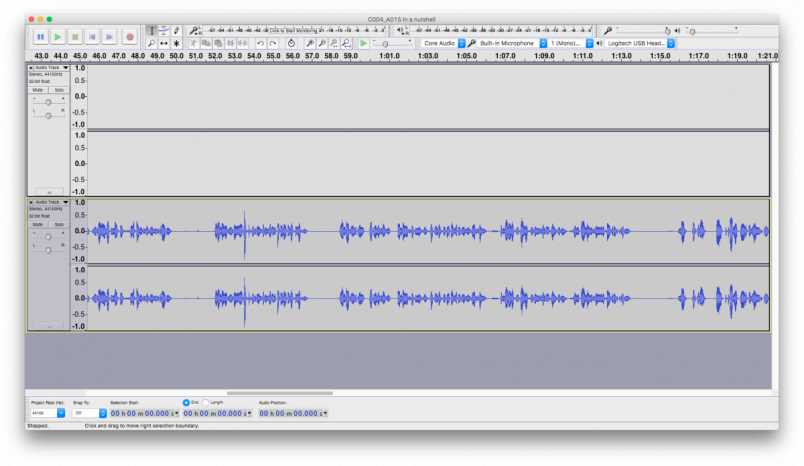
Task: Undo the last action
Action: coord(260,44)
